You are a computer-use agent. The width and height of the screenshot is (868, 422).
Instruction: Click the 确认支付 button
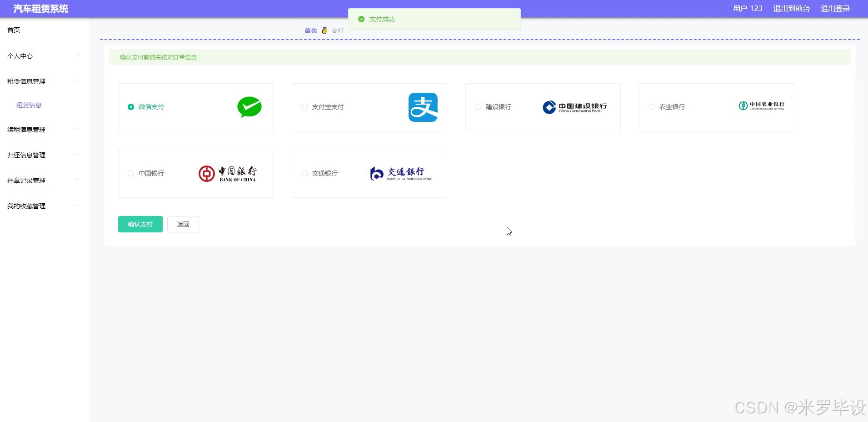tap(140, 224)
